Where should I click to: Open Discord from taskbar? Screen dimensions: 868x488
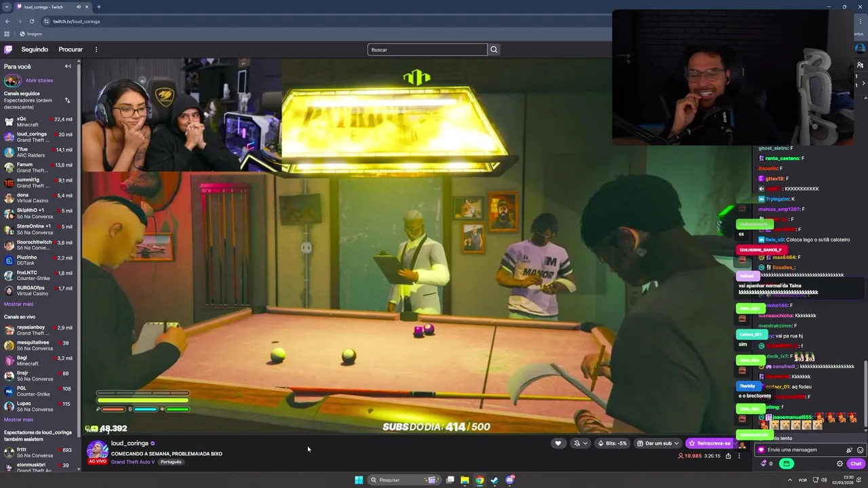coord(510,480)
